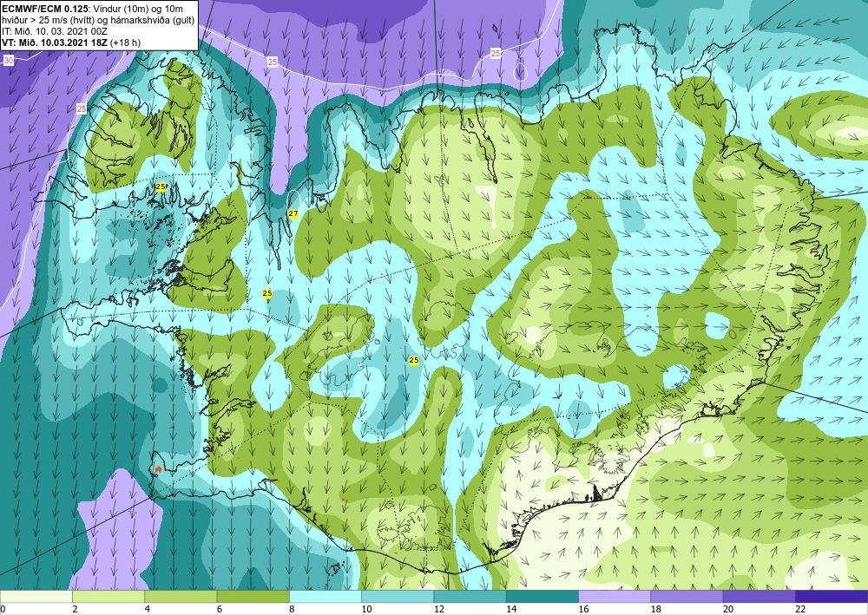
Task: Click the yellow 27 maximum gust label
Action: [293, 214]
